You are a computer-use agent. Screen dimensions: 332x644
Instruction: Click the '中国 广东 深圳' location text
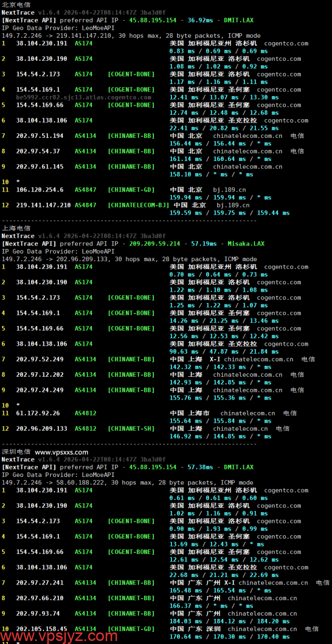(195, 629)
